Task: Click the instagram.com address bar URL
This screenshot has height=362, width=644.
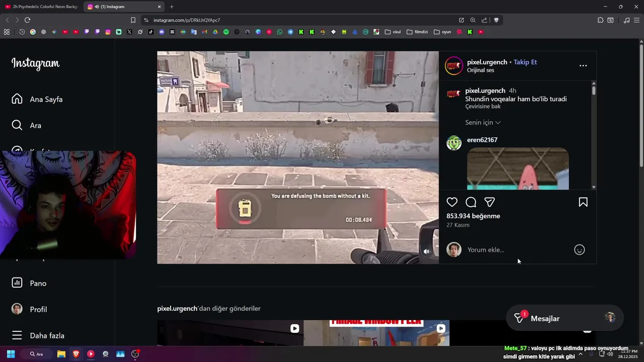Action: 187,20
